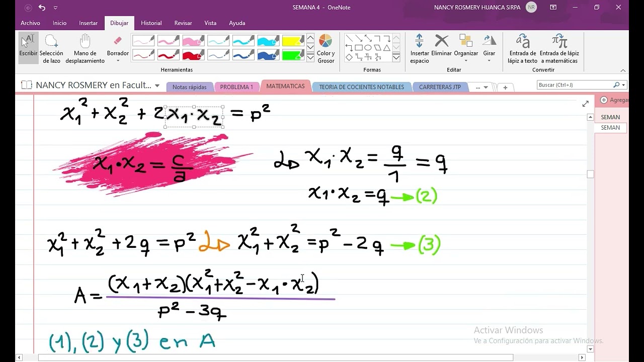Convert with Entrada de lápiz a texto
The width and height of the screenshot is (644, 362).
[x=523, y=49]
